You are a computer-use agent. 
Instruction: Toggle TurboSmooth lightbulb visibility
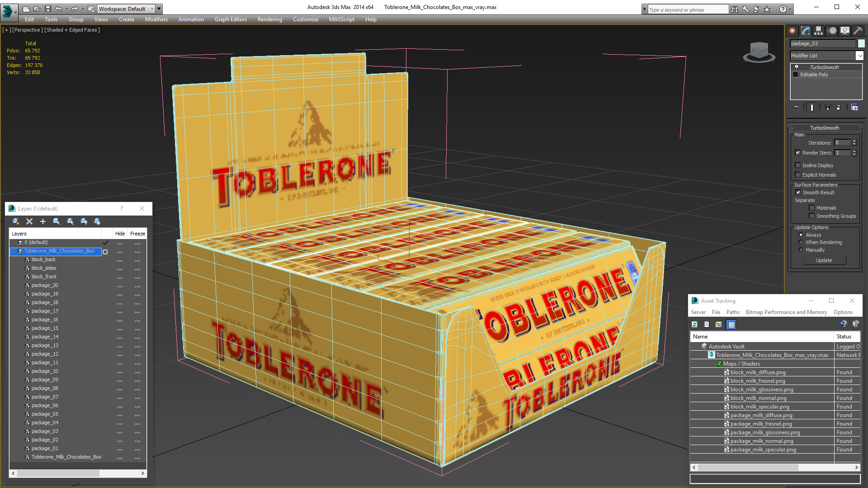[797, 67]
